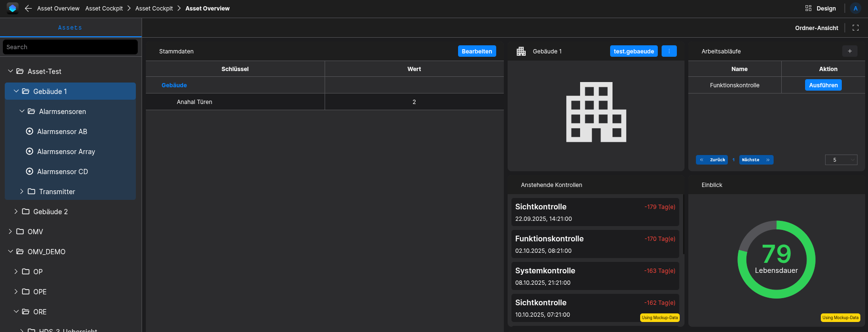The height and width of the screenshot is (332, 868).
Task: Click the app logo icon top-left
Action: pos(12,8)
